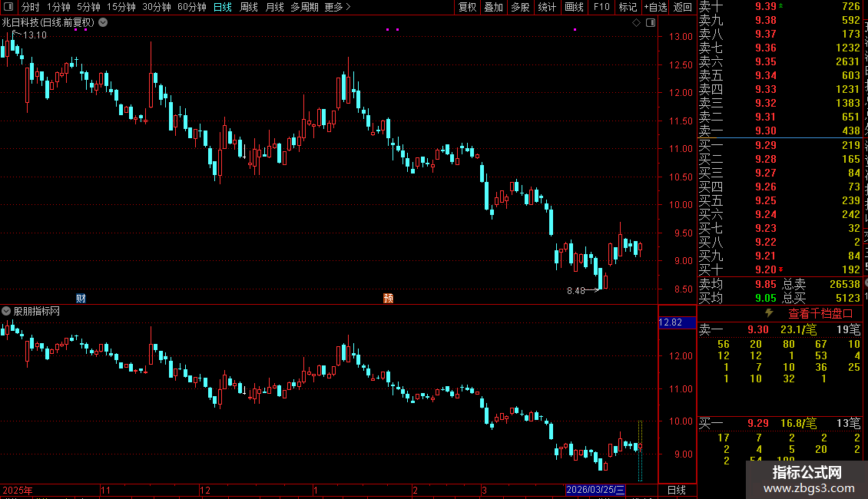Switch to 30分钟 period
This screenshot has width=868, height=499.
[x=157, y=7]
